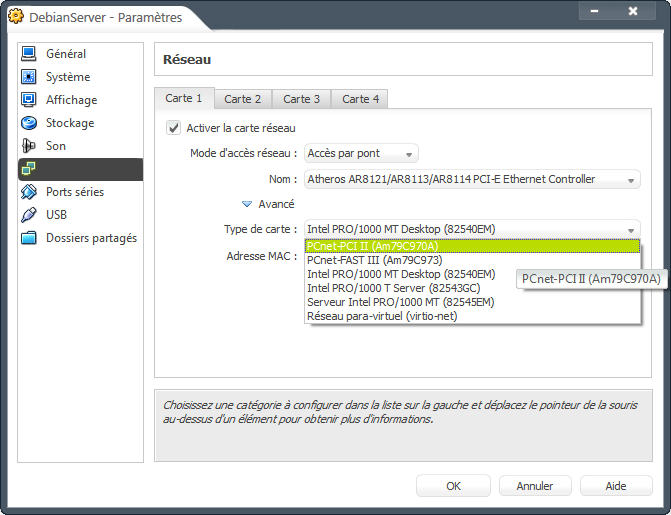The width and height of the screenshot is (671, 515).
Task: Click the highlighted network category icon
Action: point(29,169)
